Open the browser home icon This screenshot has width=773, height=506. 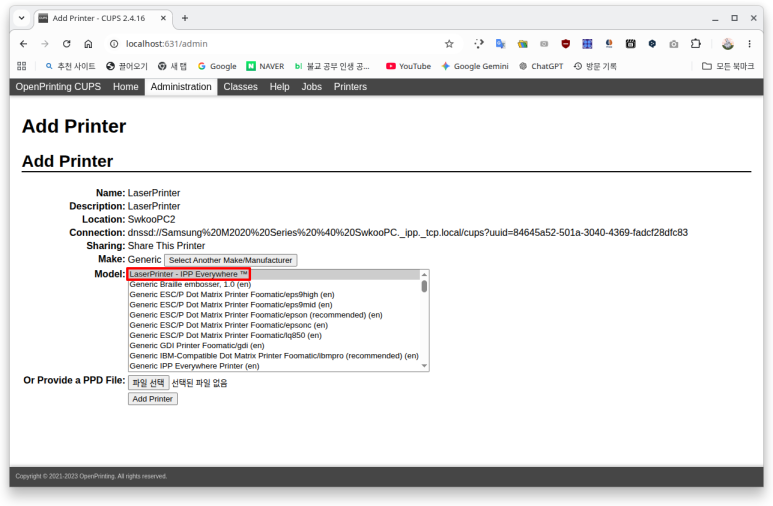pyautogui.click(x=88, y=44)
